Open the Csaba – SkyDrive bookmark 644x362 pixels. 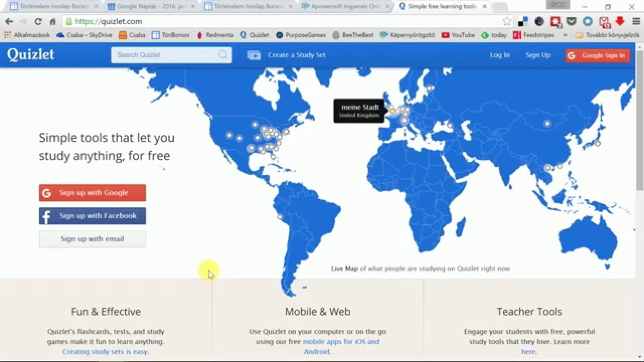click(85, 35)
